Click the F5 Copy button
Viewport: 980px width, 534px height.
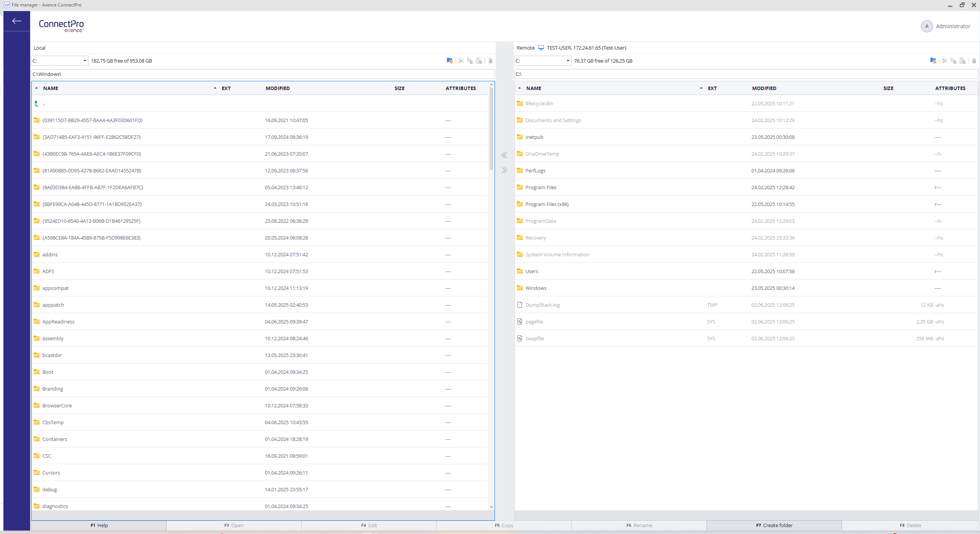504,525
